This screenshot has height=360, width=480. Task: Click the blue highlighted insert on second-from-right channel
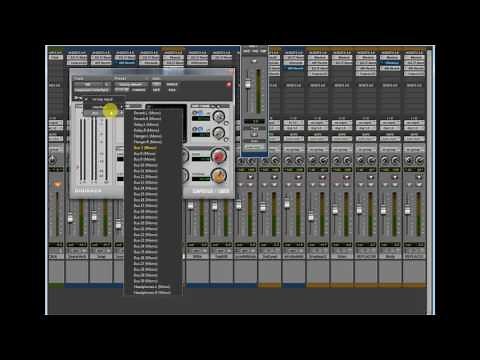coord(390,63)
